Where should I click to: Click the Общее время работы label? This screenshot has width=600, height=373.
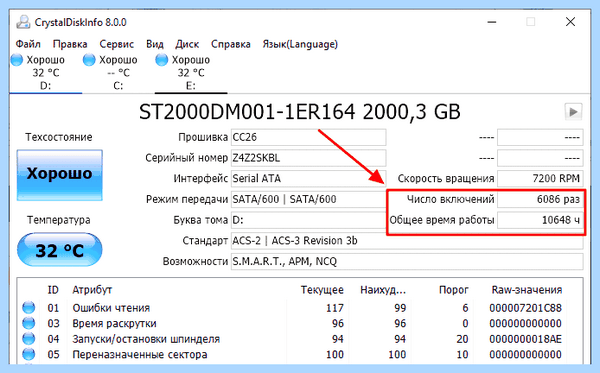click(442, 220)
